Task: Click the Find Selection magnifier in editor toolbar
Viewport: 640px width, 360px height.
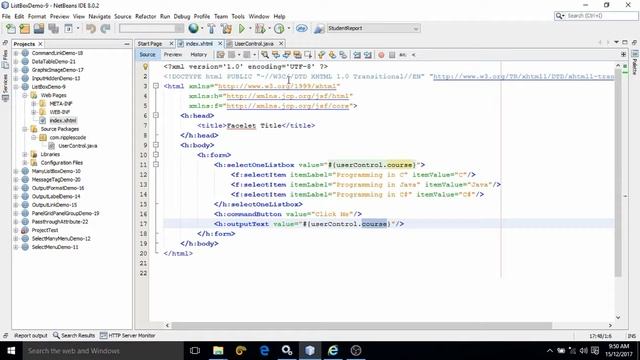Action: coord(265,55)
